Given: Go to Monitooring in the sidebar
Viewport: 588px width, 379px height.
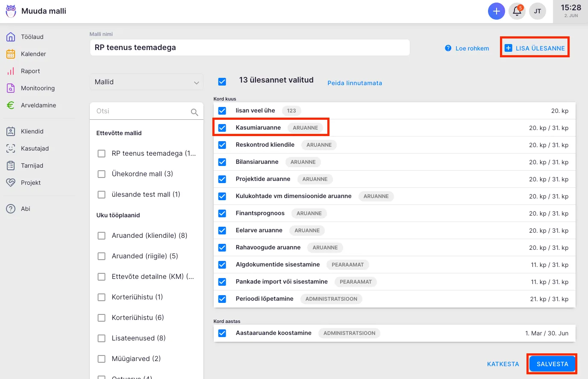Looking at the screenshot, I should click(38, 88).
